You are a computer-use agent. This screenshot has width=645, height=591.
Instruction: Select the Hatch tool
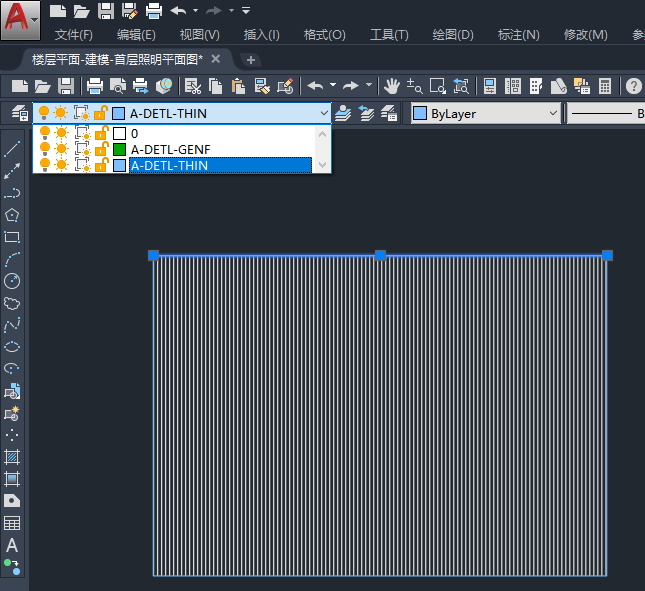(12, 457)
